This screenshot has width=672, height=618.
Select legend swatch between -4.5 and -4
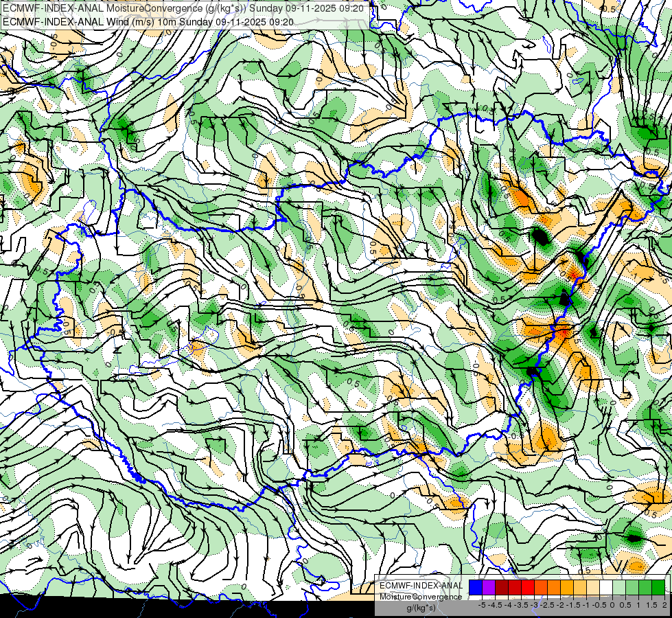pyautogui.click(x=502, y=587)
